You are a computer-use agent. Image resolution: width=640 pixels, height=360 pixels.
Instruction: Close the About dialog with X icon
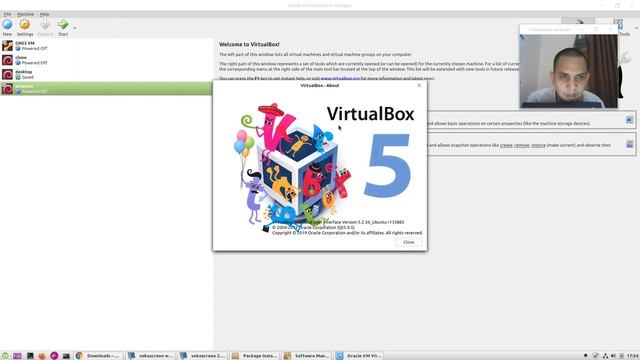click(x=419, y=85)
